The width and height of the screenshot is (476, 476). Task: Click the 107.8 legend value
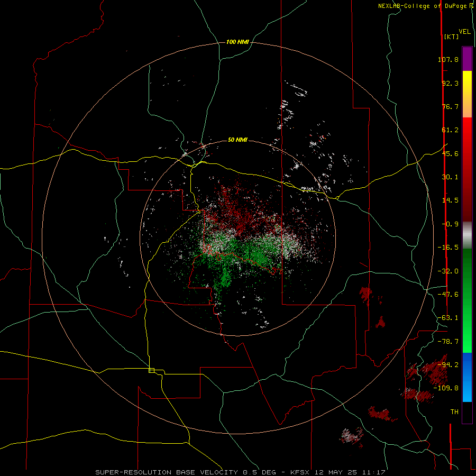point(448,59)
